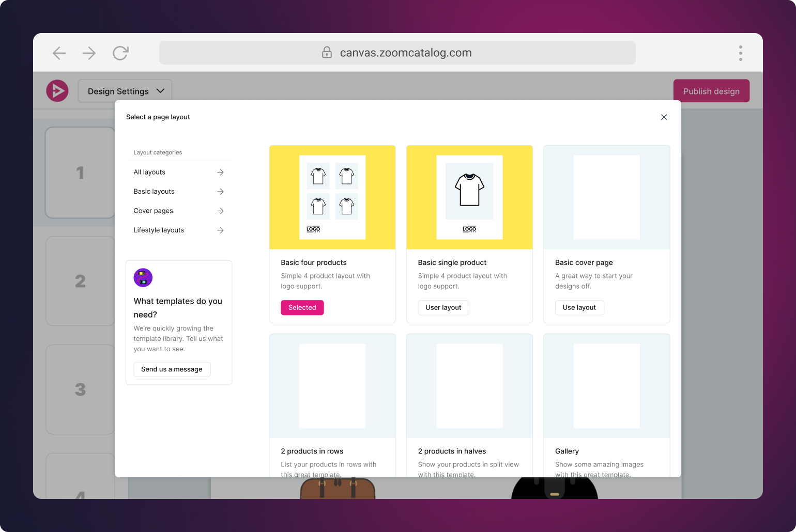Click the browser forward arrow
Screen dimensions: 796x532
pos(89,53)
